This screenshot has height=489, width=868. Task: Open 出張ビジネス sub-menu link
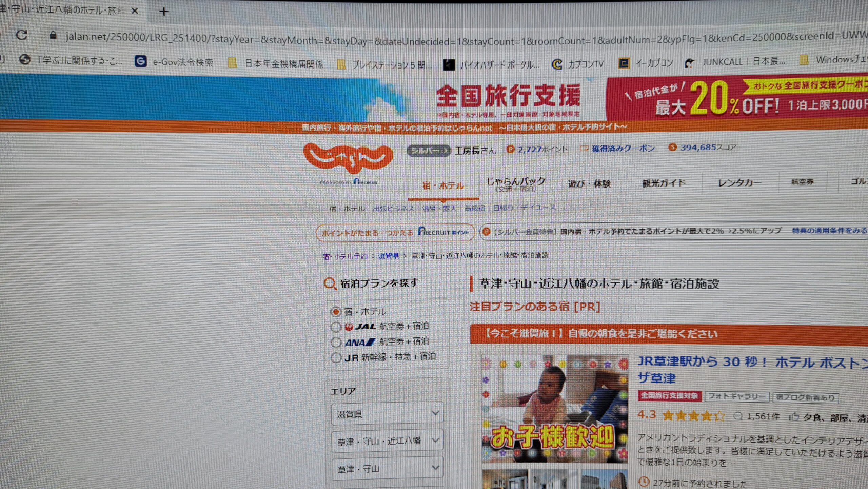click(x=393, y=209)
